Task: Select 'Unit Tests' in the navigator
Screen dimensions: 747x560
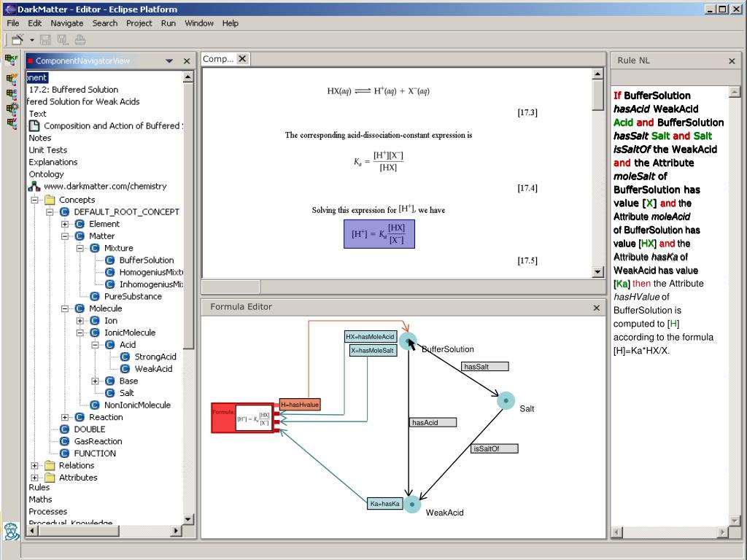Action: [47, 150]
